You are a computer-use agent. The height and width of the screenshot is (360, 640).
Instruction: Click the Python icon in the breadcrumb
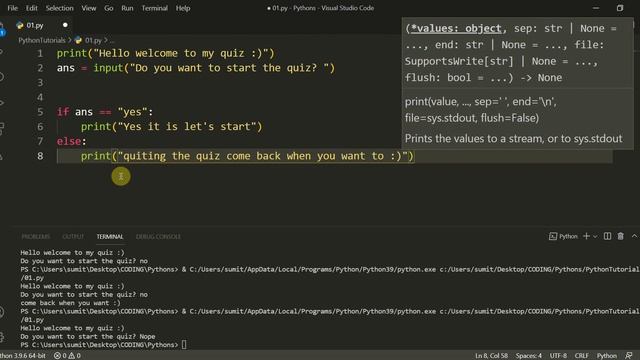(x=78, y=40)
